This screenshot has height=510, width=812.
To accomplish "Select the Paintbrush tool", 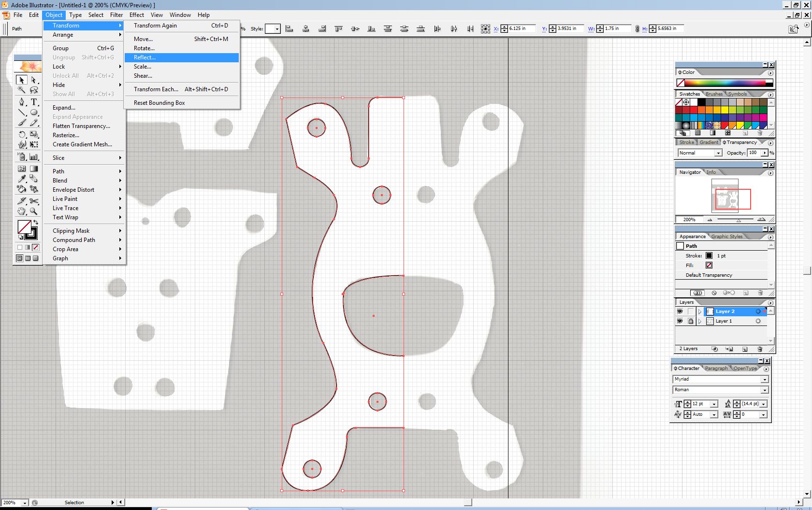I will tap(22, 122).
